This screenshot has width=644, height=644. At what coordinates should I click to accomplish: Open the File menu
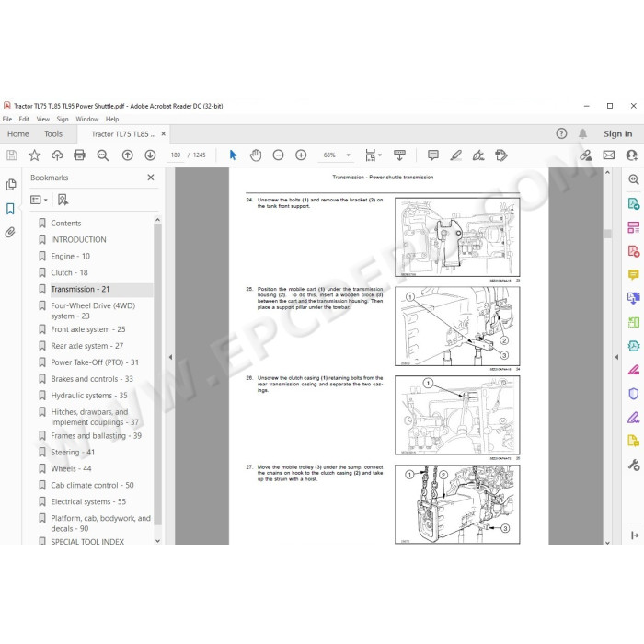[x=7, y=119]
